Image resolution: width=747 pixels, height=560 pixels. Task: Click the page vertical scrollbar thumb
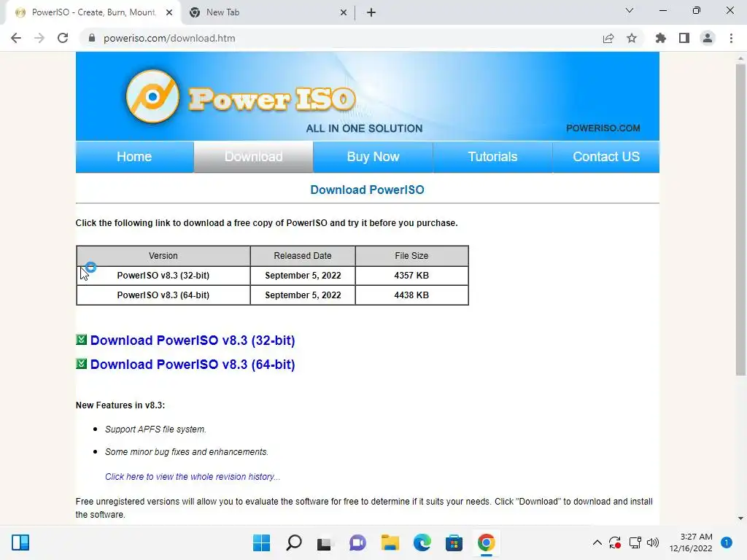(740, 219)
